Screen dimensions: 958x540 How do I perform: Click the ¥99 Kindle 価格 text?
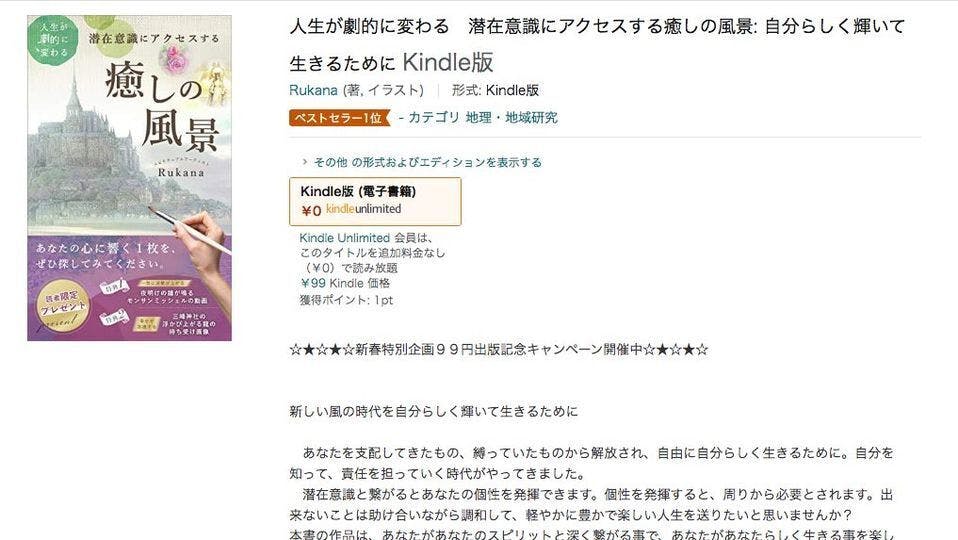(345, 283)
